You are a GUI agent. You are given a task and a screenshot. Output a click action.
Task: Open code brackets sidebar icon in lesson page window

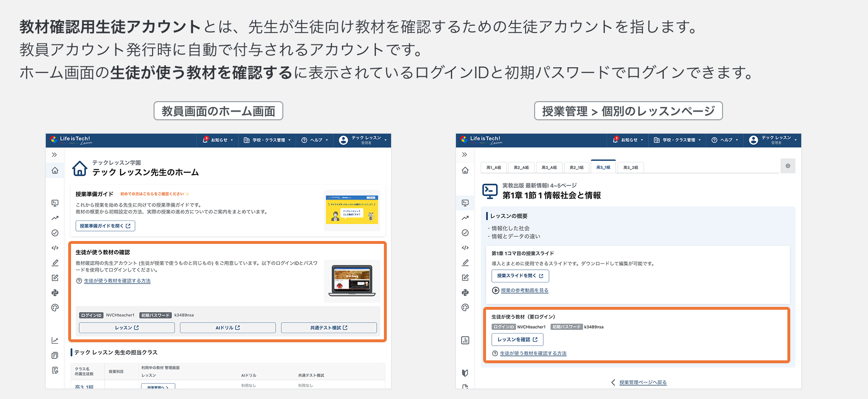tap(465, 248)
